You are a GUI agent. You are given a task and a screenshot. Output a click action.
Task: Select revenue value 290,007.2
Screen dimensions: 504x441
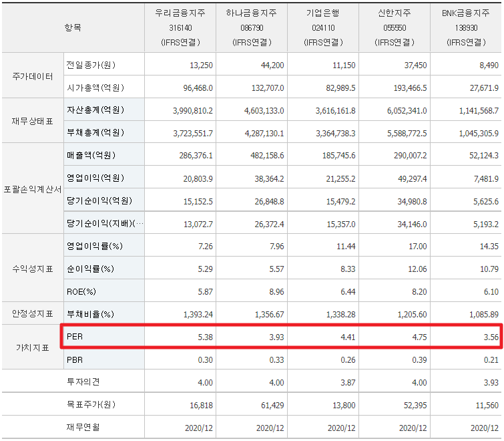tap(410, 156)
